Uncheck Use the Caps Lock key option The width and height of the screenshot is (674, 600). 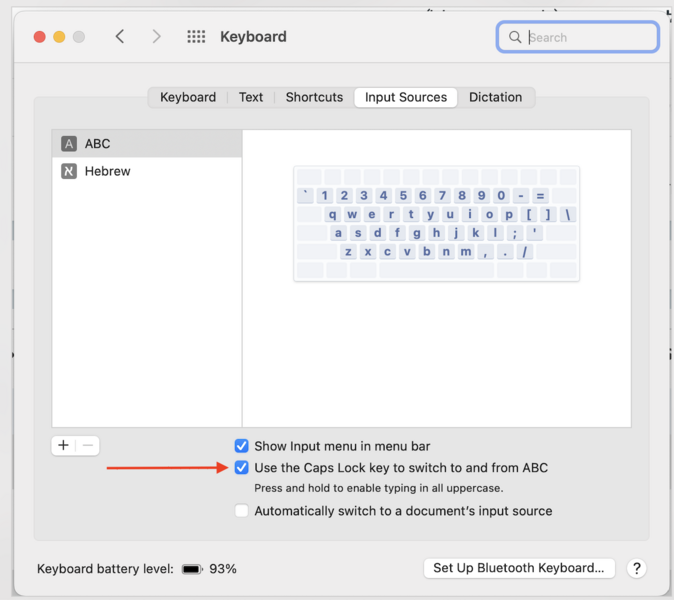(x=242, y=467)
